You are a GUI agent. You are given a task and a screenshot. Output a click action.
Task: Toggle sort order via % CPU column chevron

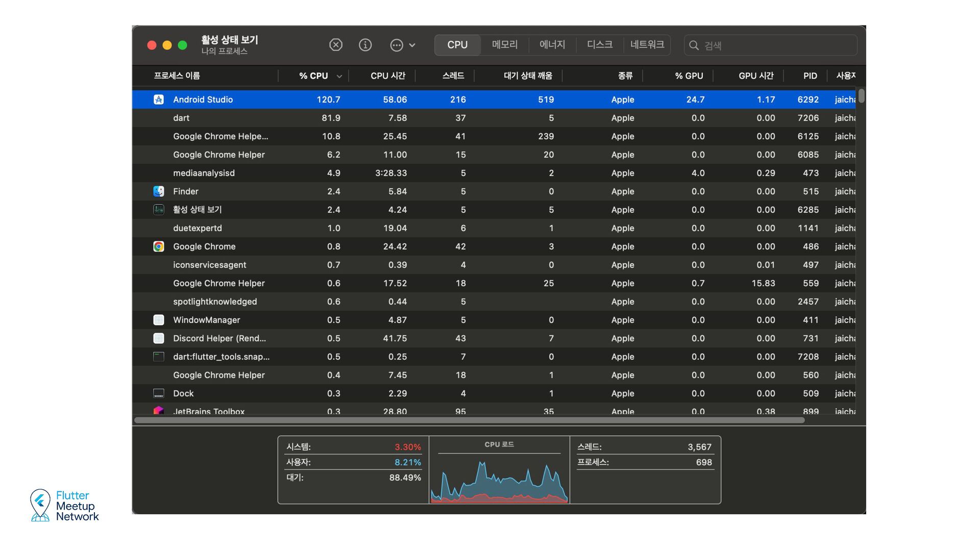[339, 76]
